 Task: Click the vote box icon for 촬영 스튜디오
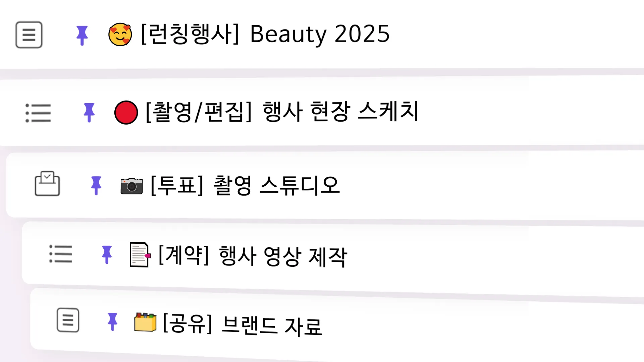coord(47,184)
